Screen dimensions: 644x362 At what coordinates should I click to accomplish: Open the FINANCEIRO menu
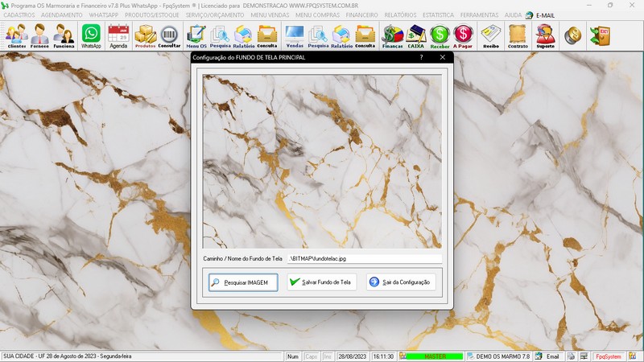tap(361, 15)
